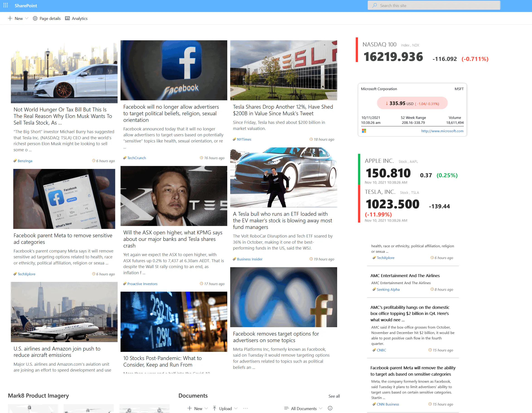The width and height of the screenshot is (532, 413).
Task: Expand the All Documents view chevron
Action: pyautogui.click(x=321, y=408)
